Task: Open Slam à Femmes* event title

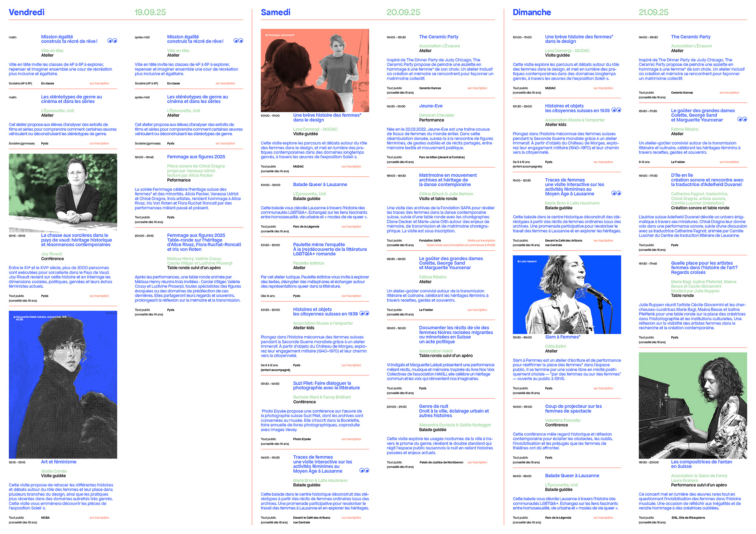Action: pos(562,337)
